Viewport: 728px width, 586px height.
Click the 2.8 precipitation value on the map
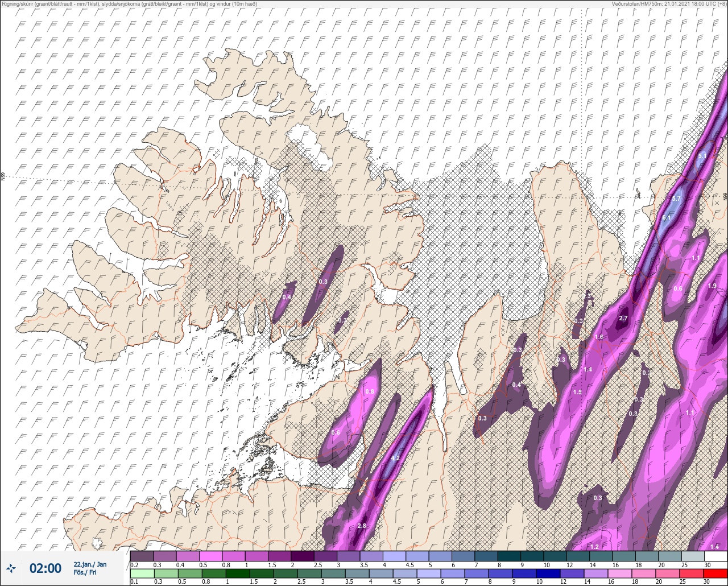(x=362, y=526)
